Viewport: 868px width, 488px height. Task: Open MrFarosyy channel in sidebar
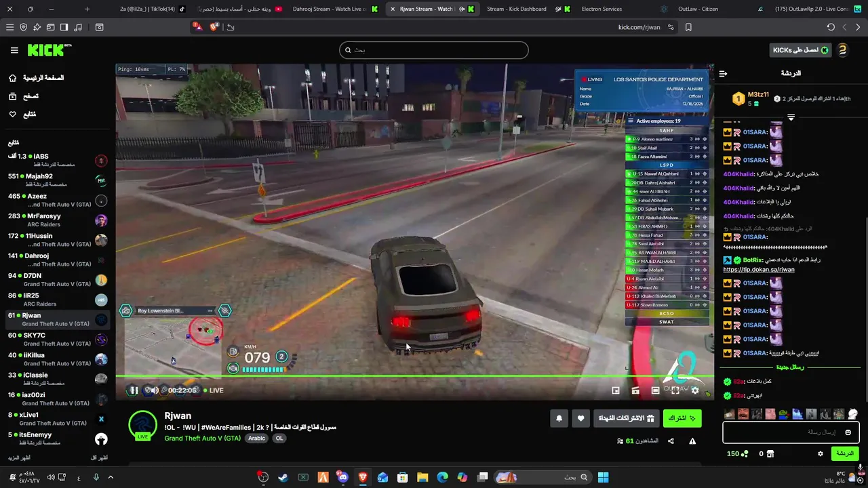[58, 220]
